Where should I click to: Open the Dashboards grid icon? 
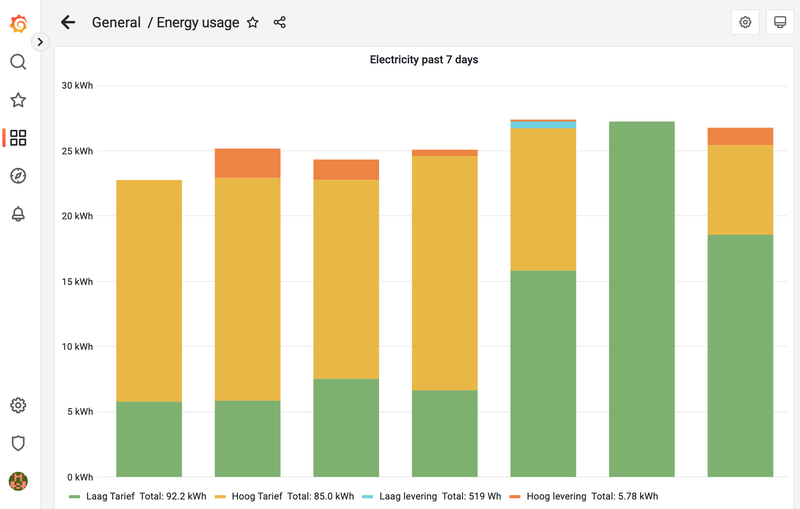click(18, 138)
